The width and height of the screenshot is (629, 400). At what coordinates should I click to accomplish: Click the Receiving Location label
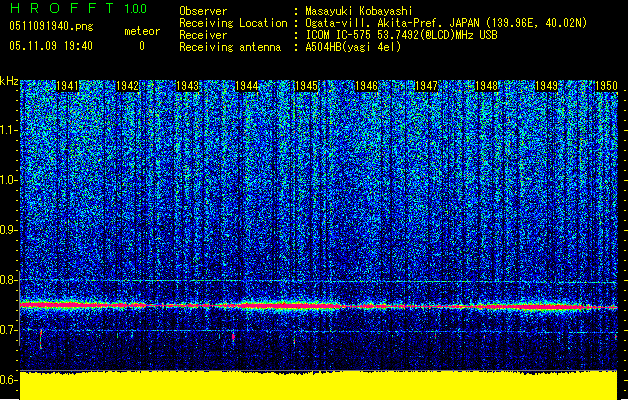(x=233, y=23)
